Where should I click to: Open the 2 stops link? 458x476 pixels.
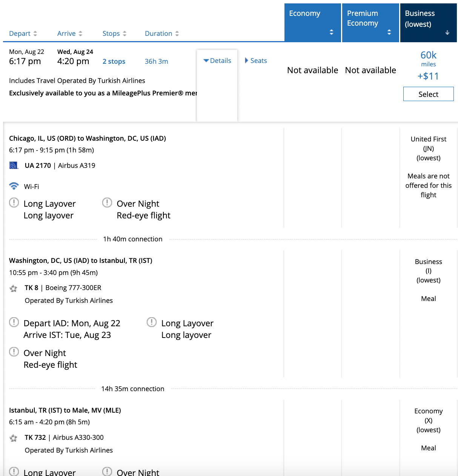pos(114,61)
